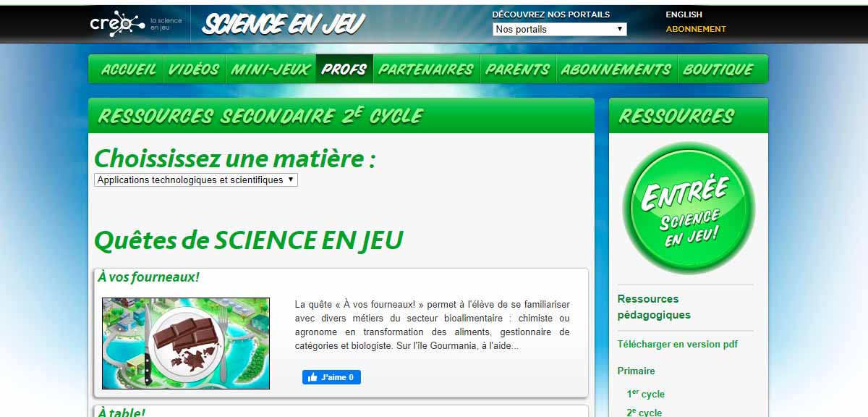Screen dimensions: 868x417
Task: Open the ABONNEMENT link in header
Action: click(696, 29)
